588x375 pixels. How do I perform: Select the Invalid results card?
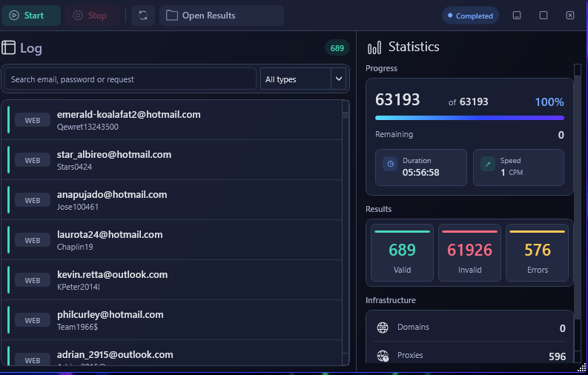pyautogui.click(x=469, y=253)
